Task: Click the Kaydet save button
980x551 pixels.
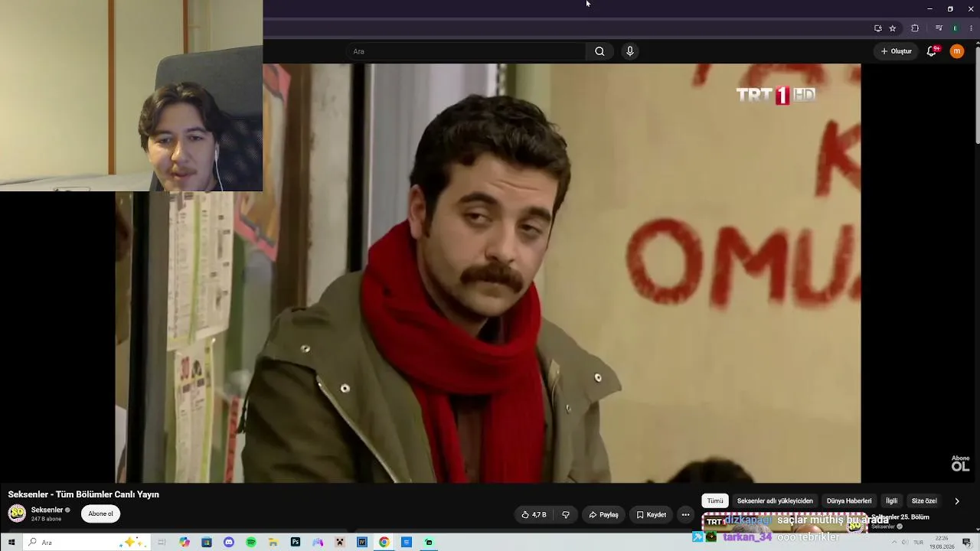Action: pyautogui.click(x=652, y=515)
